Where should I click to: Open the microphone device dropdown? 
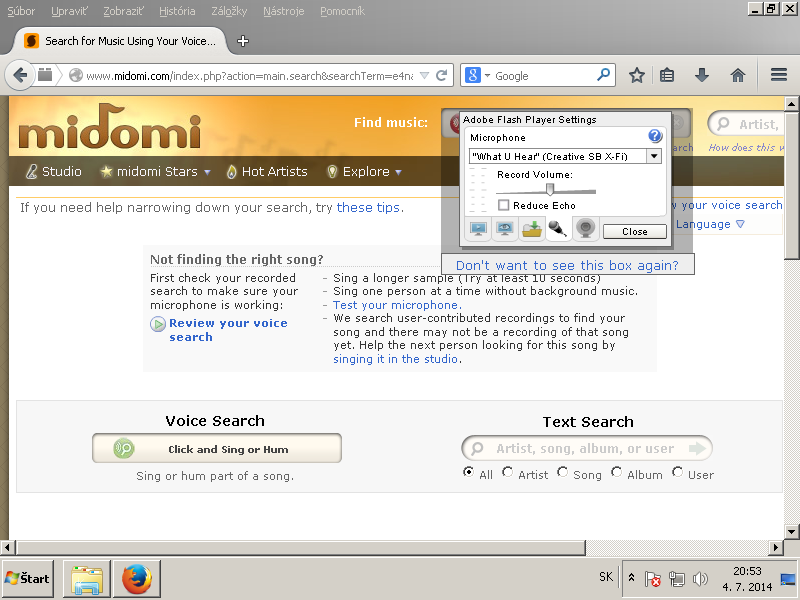tap(654, 156)
